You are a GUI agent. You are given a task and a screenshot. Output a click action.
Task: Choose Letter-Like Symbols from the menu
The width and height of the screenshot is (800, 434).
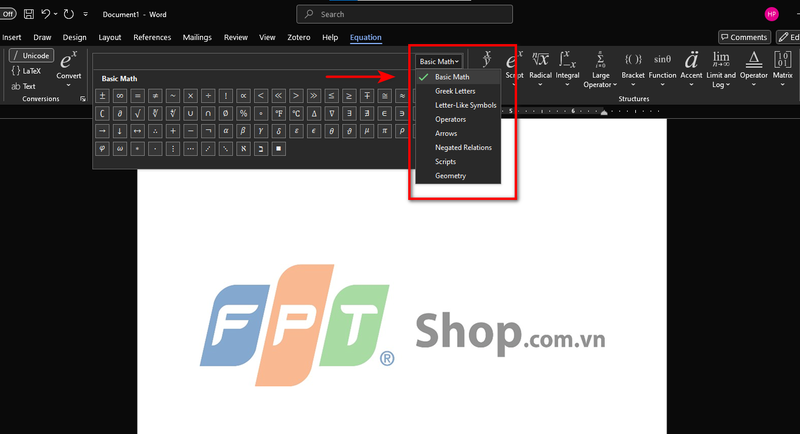(458, 105)
